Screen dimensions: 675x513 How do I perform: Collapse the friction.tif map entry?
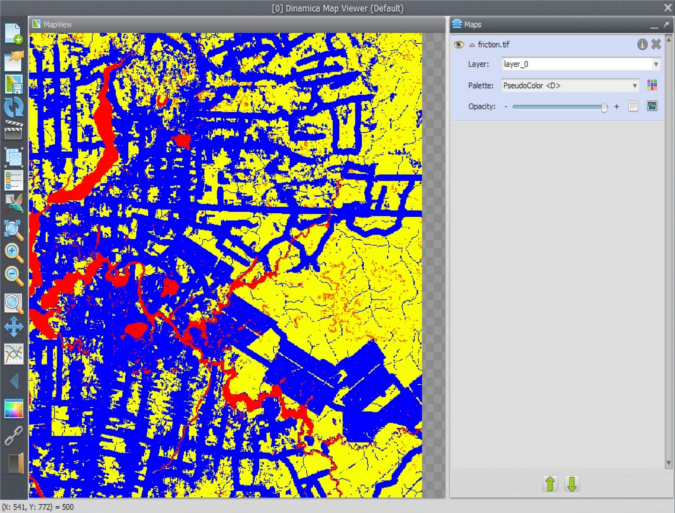[x=472, y=45]
